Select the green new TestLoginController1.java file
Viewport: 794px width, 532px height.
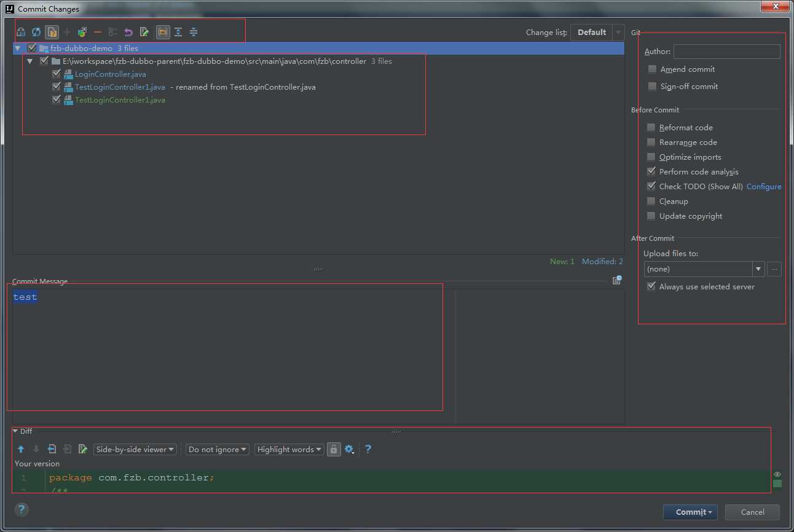tap(120, 100)
